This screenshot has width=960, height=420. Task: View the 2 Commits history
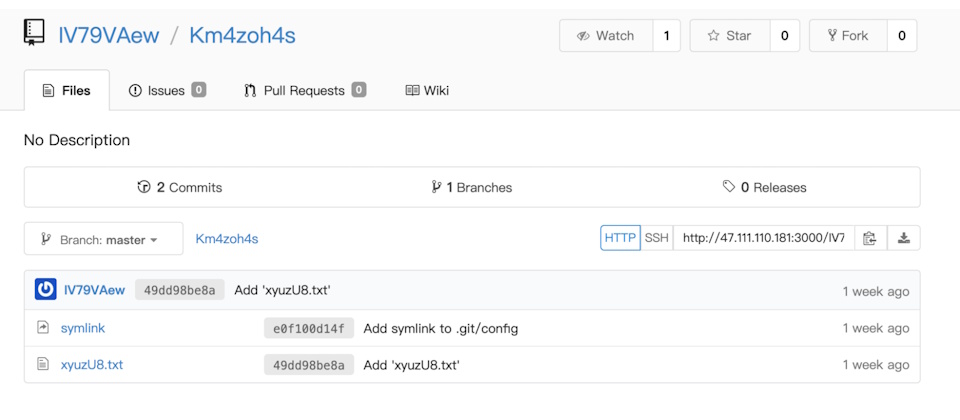tap(180, 187)
